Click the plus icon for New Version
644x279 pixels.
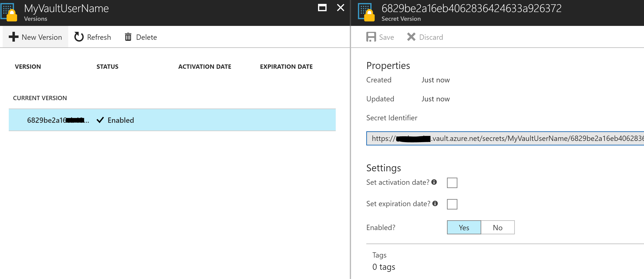[13, 37]
